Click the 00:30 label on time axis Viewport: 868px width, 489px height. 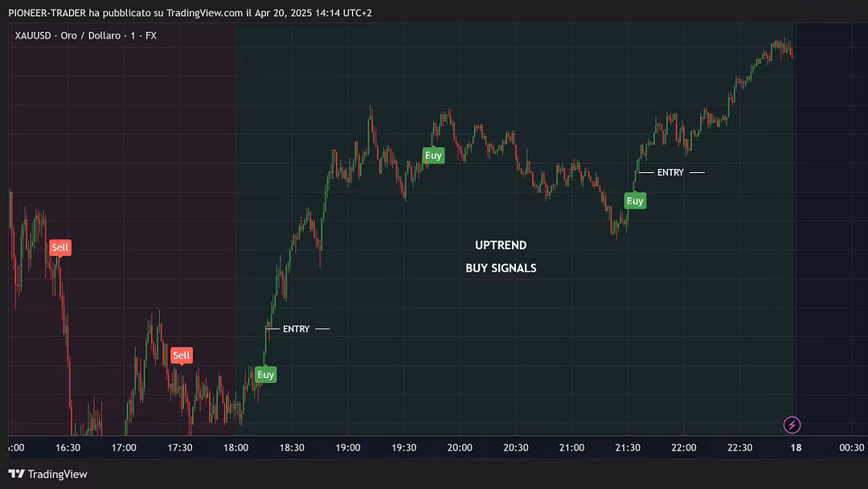(851, 448)
